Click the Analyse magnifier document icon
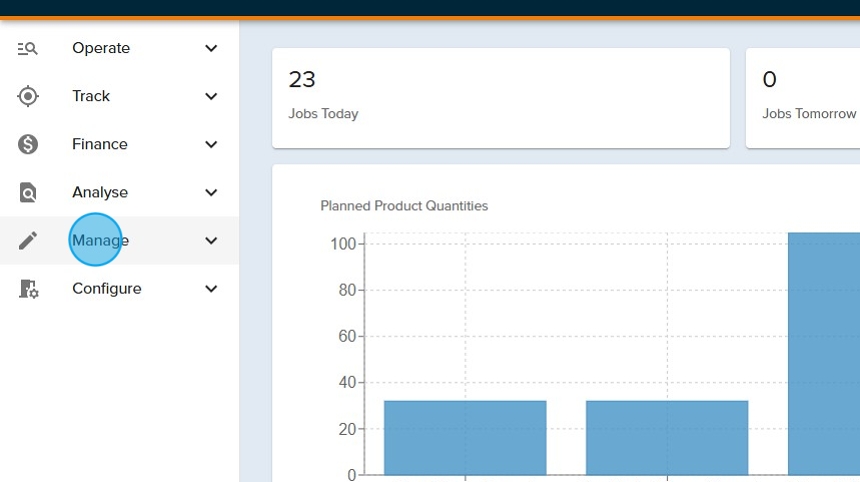Image resolution: width=860 pixels, height=482 pixels. coord(28,192)
